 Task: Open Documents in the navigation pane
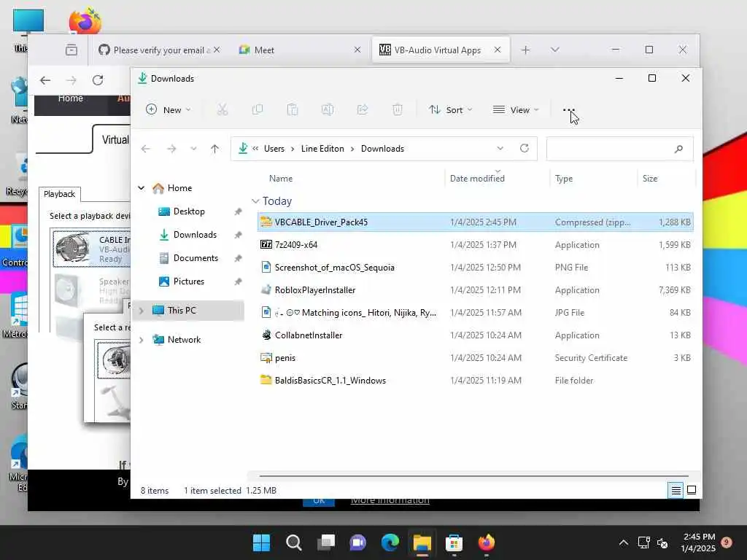[196, 258]
